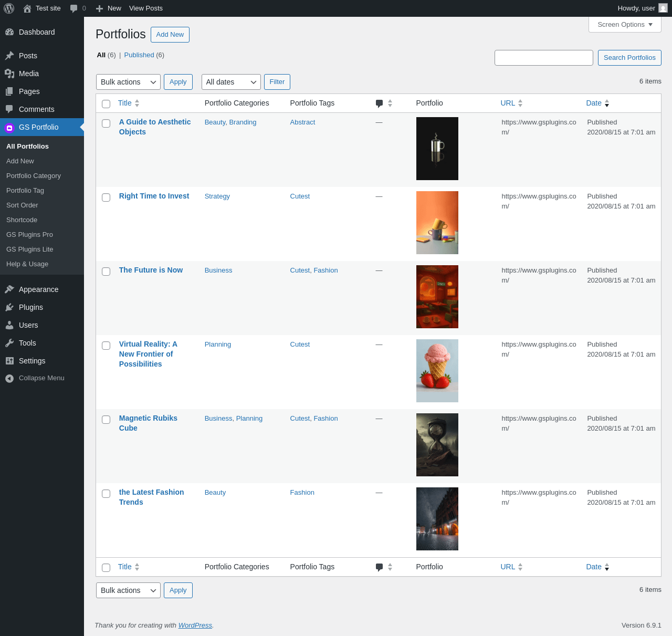Filter by Strategy category link
Image resolution: width=672 pixels, height=636 pixels.
pyautogui.click(x=217, y=196)
